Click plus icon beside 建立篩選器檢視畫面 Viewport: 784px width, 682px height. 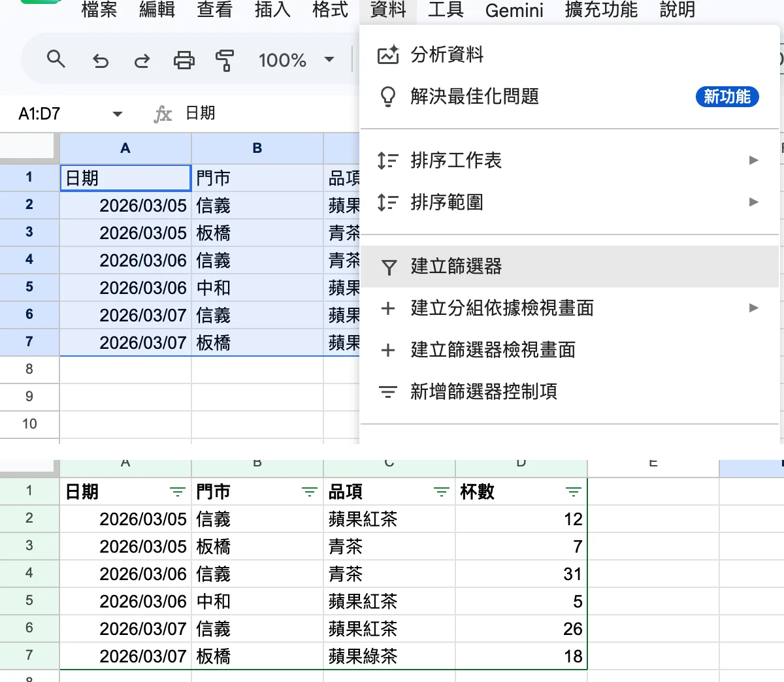point(388,350)
